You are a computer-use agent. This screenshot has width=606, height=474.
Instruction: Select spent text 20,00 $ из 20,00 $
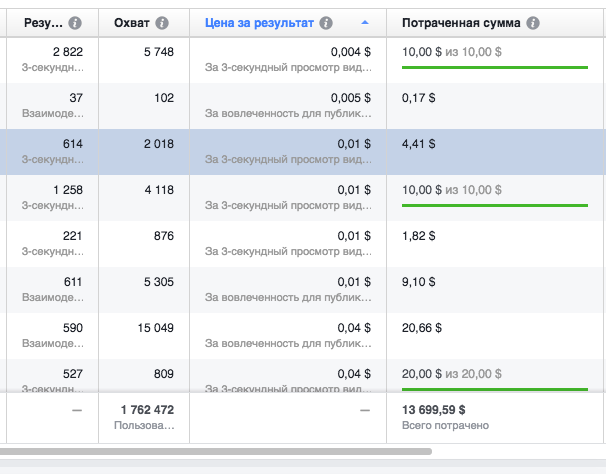(452, 374)
